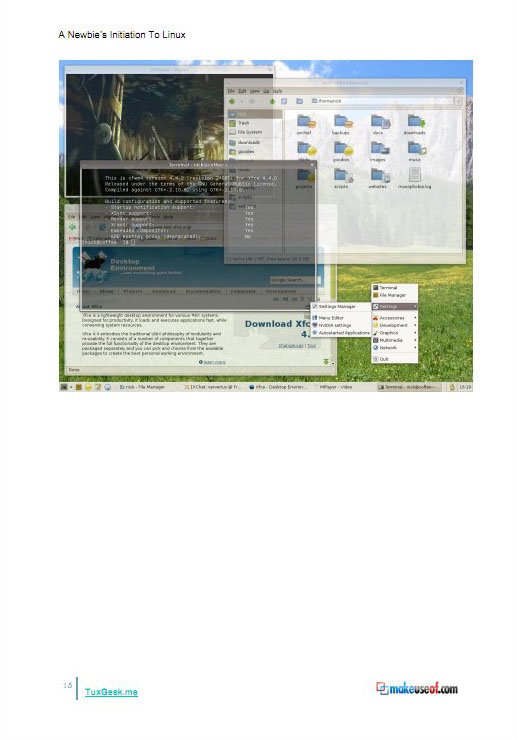
Task: Click the file manager Back arrow
Action: coord(232,101)
